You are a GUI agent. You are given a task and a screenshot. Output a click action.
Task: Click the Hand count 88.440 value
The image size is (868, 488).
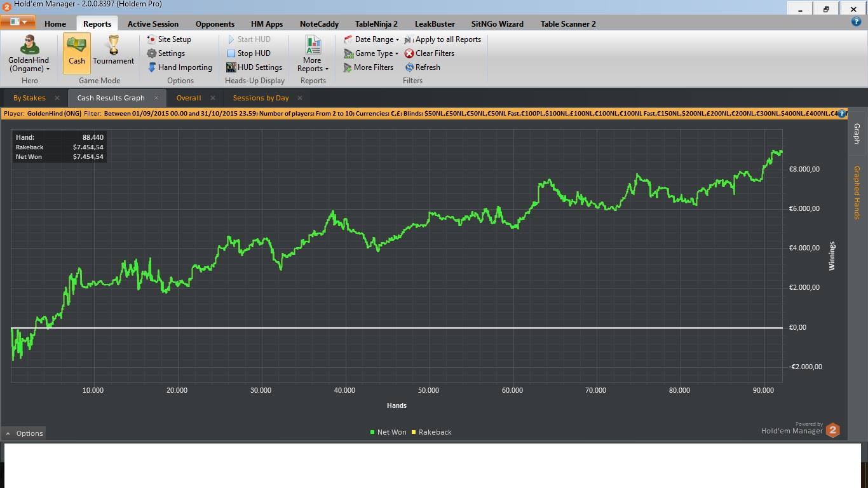(x=93, y=137)
